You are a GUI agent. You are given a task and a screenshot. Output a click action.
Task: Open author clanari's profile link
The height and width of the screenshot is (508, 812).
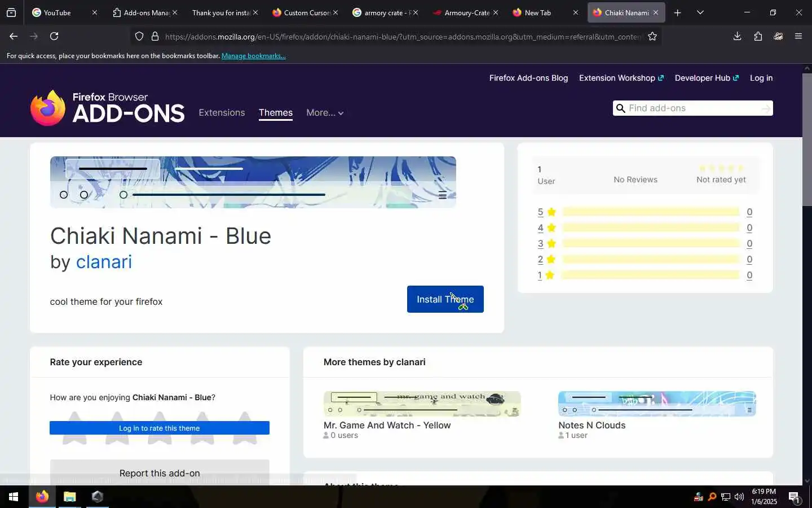(104, 262)
